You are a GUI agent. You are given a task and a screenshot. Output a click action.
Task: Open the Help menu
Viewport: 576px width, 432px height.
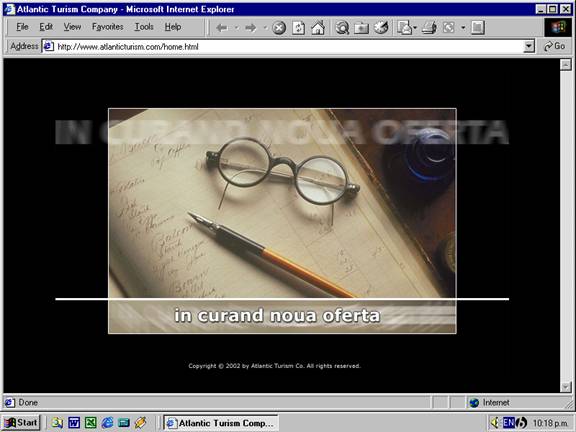173,27
